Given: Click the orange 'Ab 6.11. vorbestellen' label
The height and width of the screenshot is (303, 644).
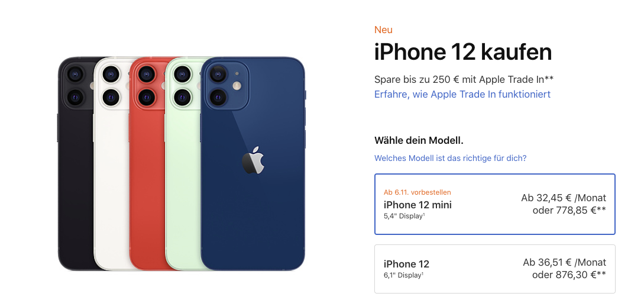Looking at the screenshot, I should [418, 192].
